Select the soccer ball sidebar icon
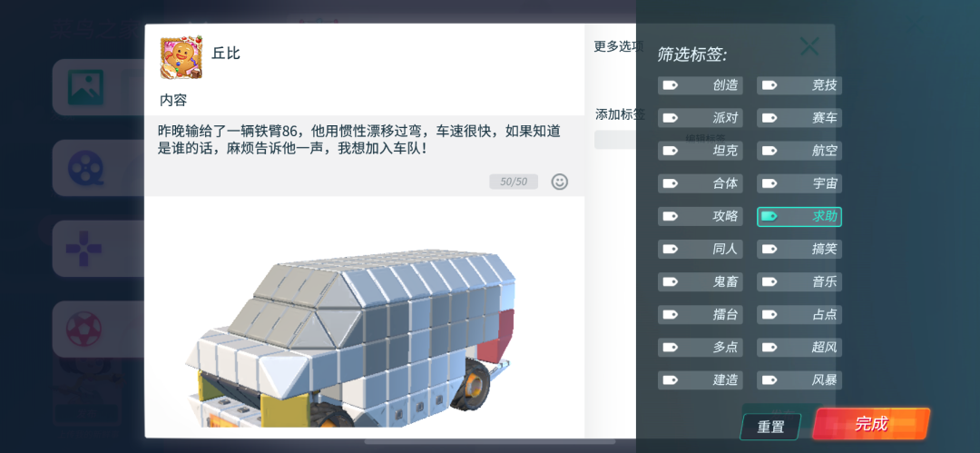Image resolution: width=980 pixels, height=453 pixels. click(83, 330)
